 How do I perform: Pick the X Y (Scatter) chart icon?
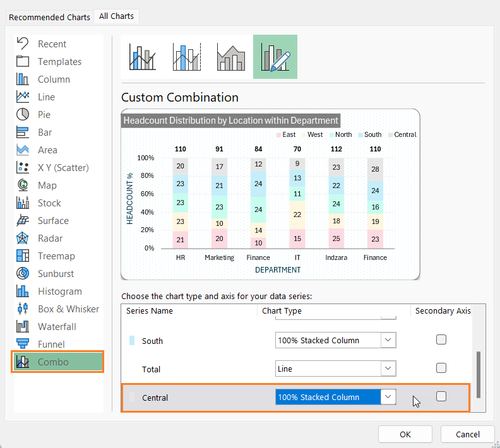click(x=23, y=167)
